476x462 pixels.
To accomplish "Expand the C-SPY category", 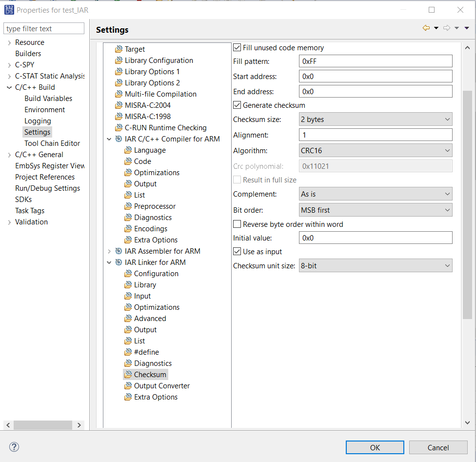I will [x=9, y=65].
